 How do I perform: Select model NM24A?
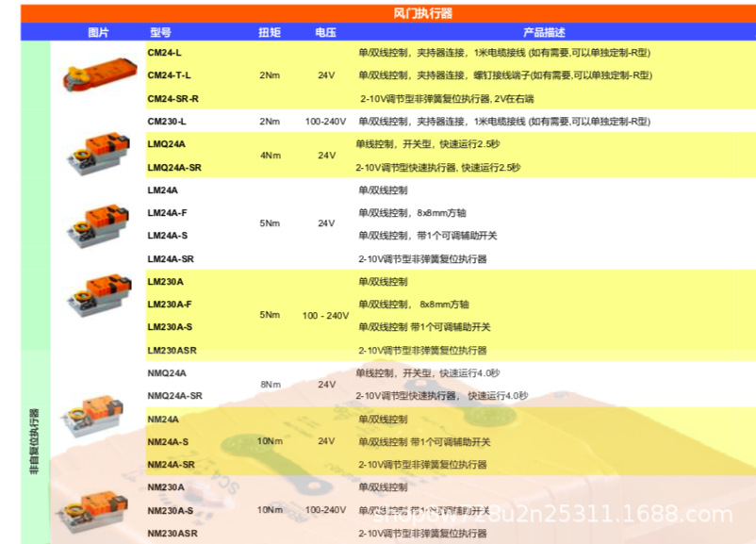(163, 420)
